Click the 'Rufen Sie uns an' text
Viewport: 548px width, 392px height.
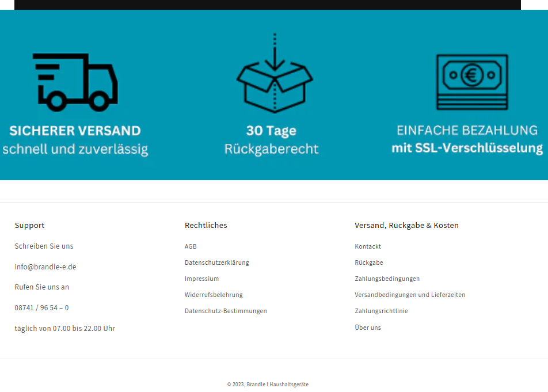[x=42, y=287]
